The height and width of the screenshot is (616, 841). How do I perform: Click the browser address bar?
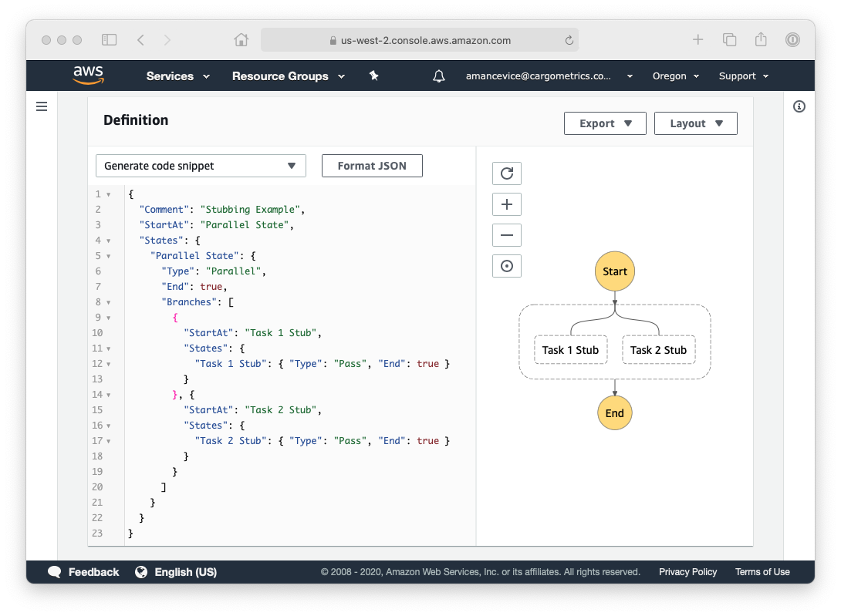(x=420, y=40)
